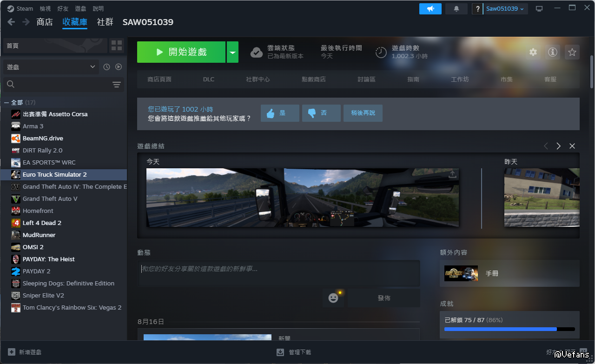Click the Steam logo menu icon
The height and width of the screenshot is (364, 595).
(x=10, y=8)
